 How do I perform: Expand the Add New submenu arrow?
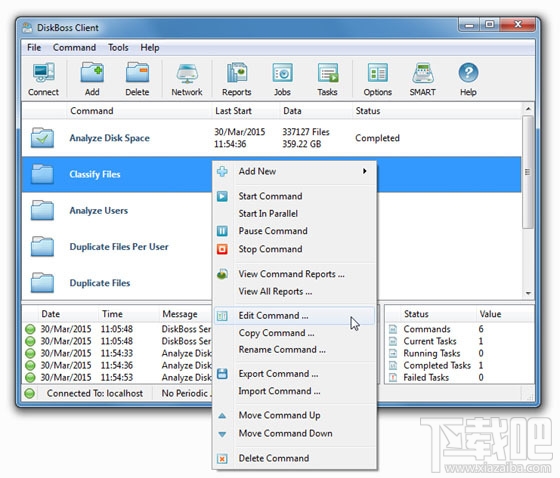[365, 171]
